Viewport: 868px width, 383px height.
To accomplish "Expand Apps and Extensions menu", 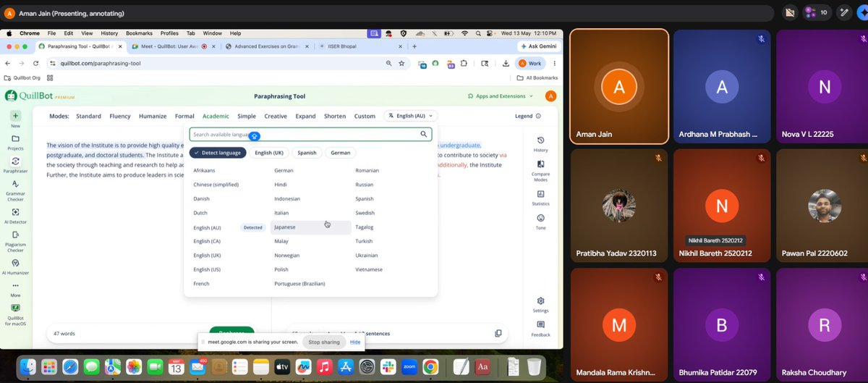I will pyautogui.click(x=501, y=96).
